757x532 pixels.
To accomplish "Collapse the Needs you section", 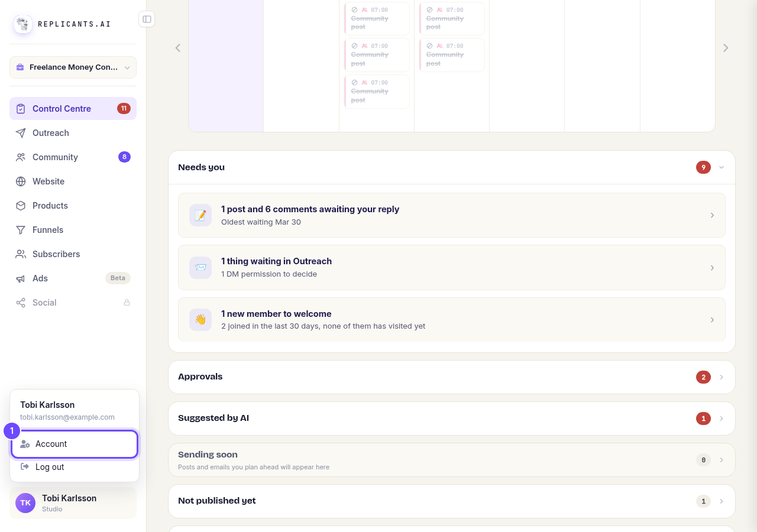I will pos(722,167).
